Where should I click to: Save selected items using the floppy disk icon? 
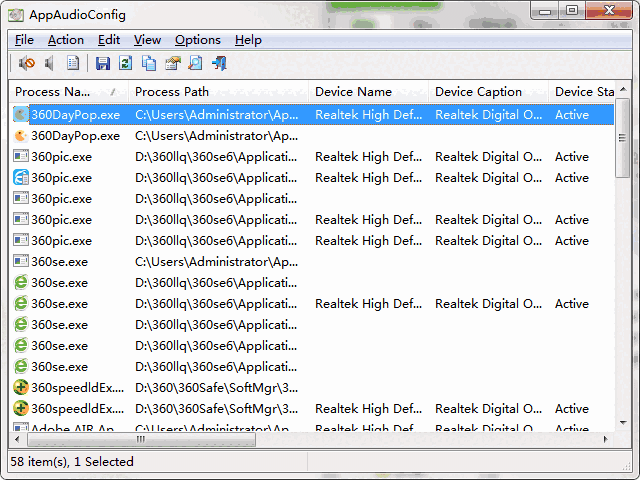[102, 63]
